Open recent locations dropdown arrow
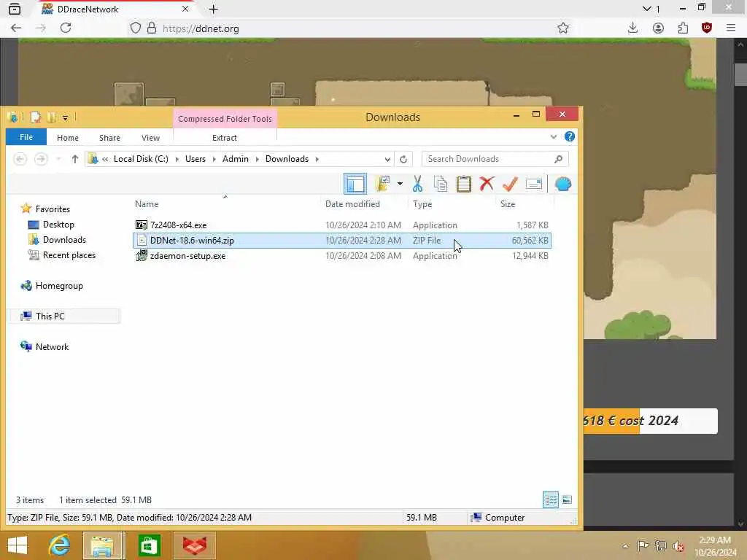Screen dimensions: 747x560 click(58, 159)
